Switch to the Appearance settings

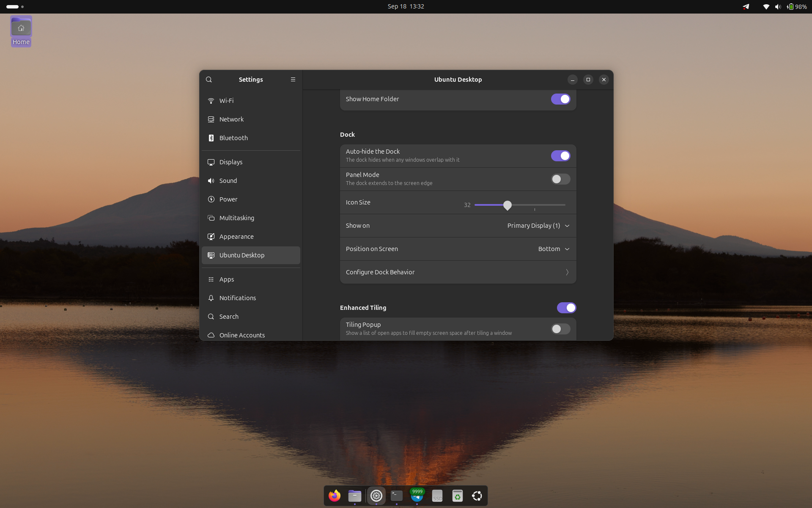click(x=236, y=237)
